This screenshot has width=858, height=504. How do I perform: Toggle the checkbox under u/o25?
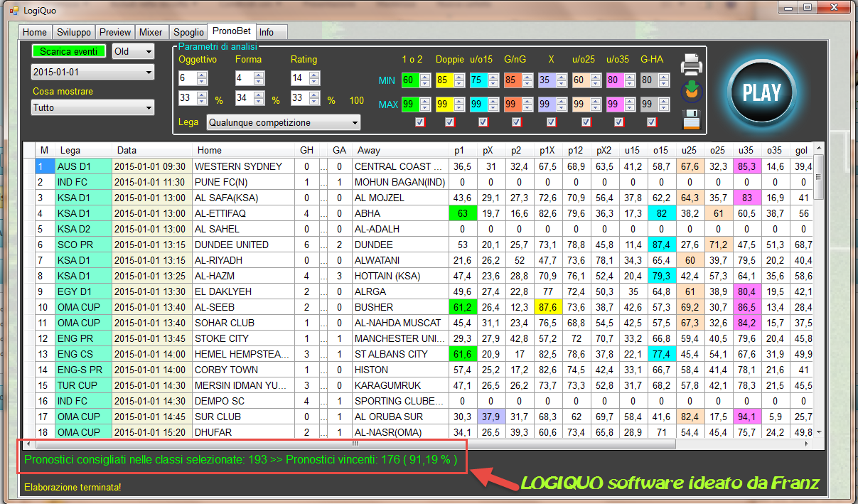(x=586, y=122)
